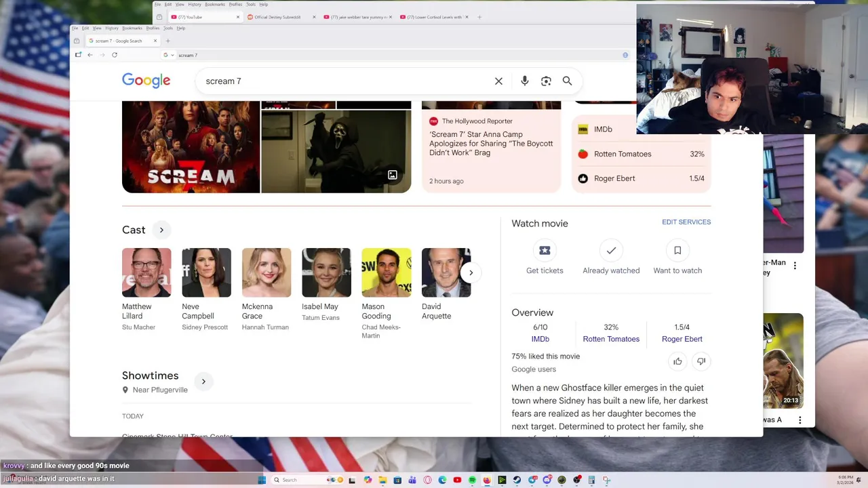The height and width of the screenshot is (488, 868).
Task: Open Calculator from taskbar
Action: point(591,480)
